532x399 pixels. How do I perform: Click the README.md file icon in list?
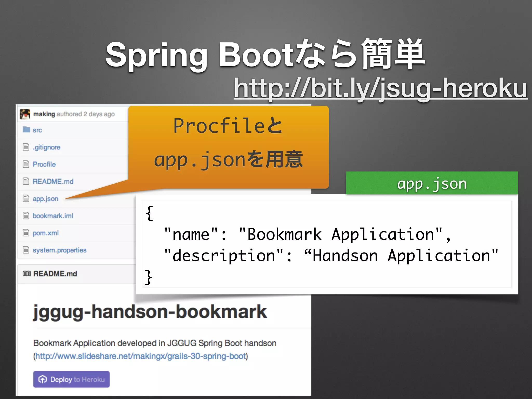(26, 181)
